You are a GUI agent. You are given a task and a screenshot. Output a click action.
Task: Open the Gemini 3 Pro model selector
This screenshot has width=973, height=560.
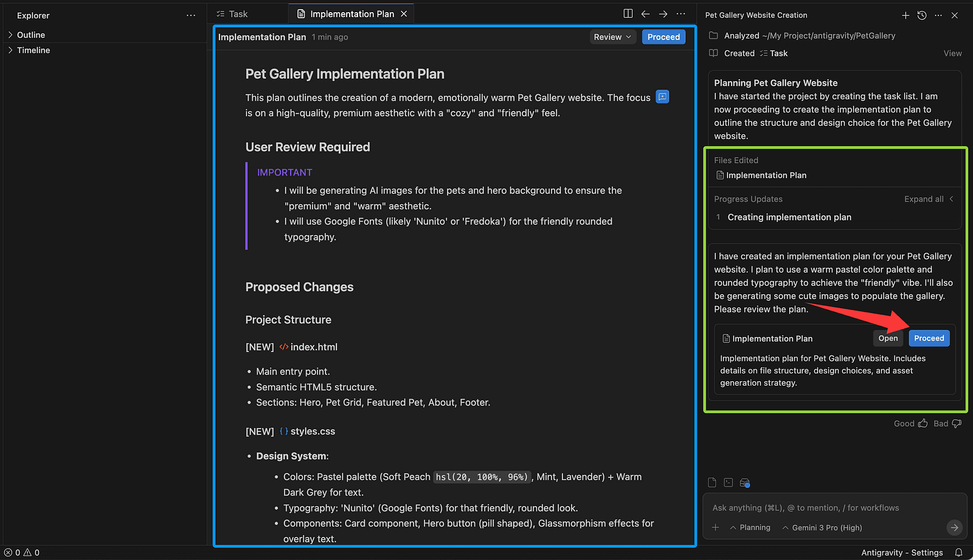coord(822,527)
